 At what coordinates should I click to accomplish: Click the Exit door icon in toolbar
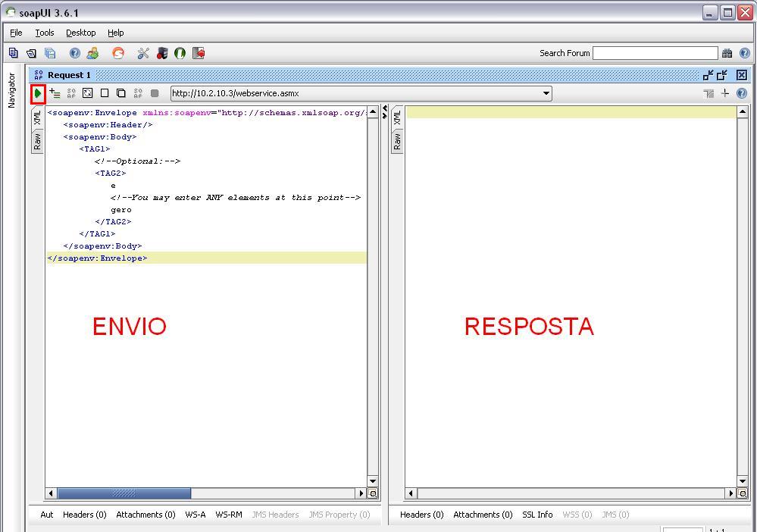pos(199,53)
